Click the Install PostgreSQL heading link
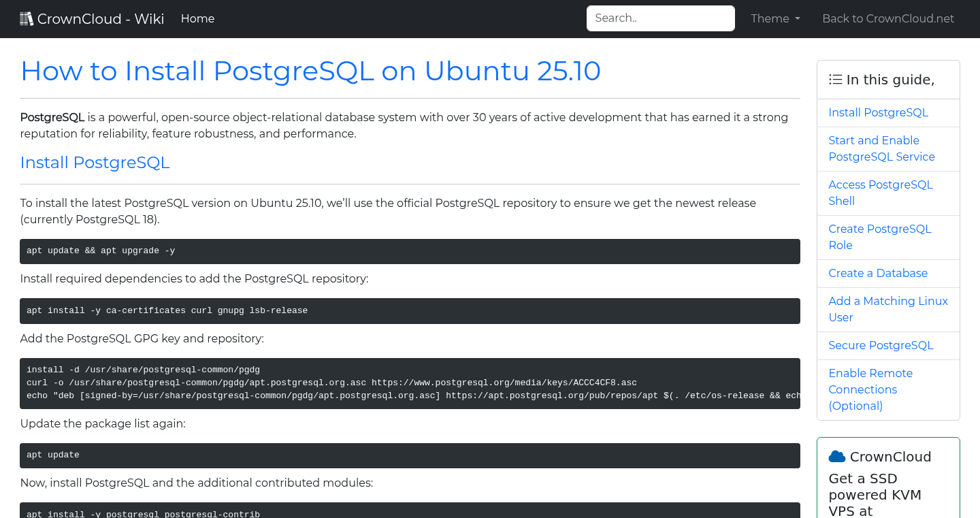 95,163
